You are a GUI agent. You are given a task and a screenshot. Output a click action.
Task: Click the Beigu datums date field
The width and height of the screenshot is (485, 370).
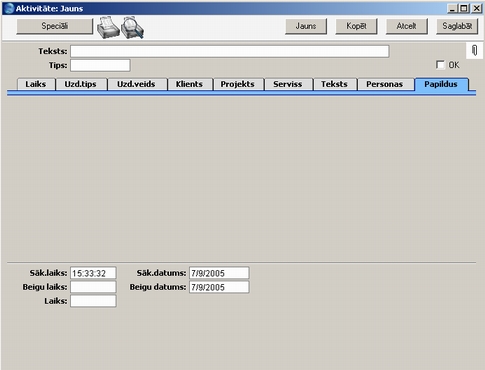[219, 287]
